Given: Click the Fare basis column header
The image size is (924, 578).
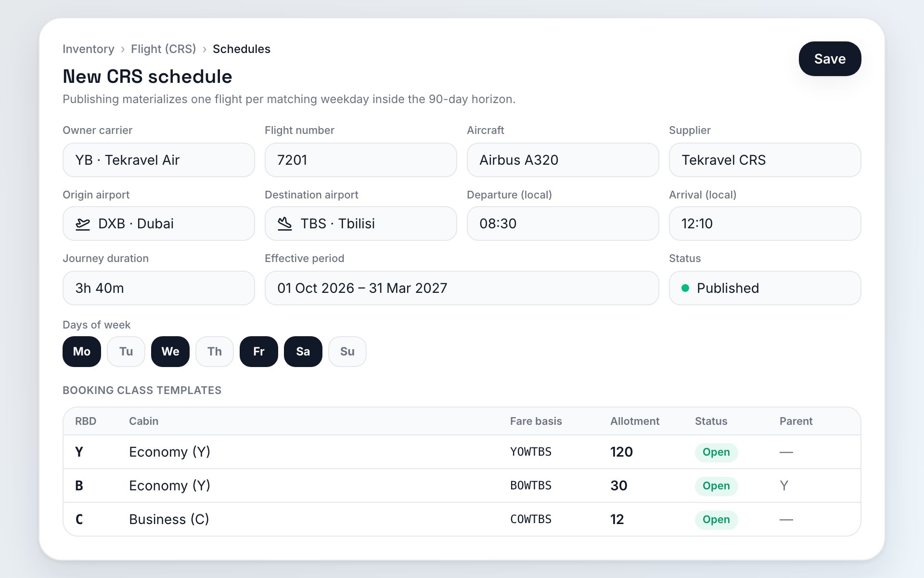Looking at the screenshot, I should pos(536,421).
